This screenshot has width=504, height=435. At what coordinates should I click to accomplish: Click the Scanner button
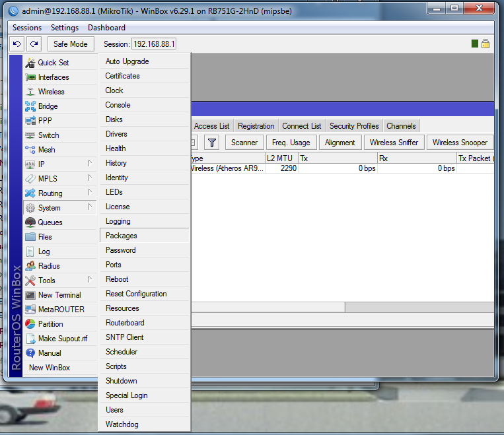click(x=244, y=143)
